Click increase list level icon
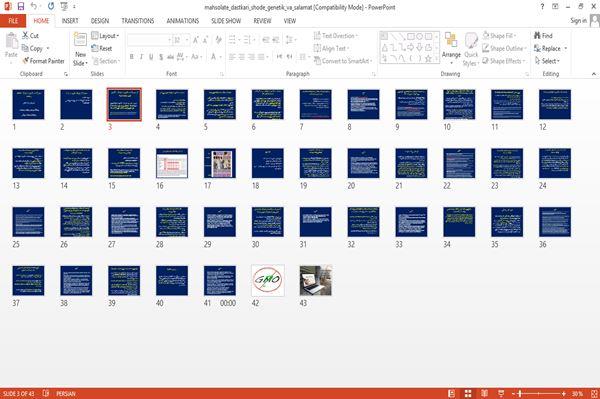Screen dimensions: 600x399 pyautogui.click(x=276, y=40)
